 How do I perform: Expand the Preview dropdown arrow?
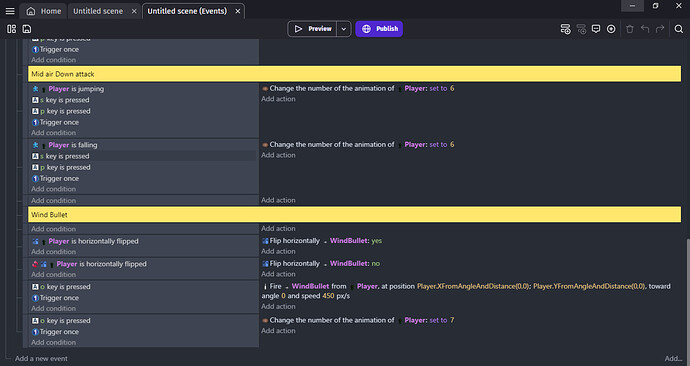coord(344,29)
